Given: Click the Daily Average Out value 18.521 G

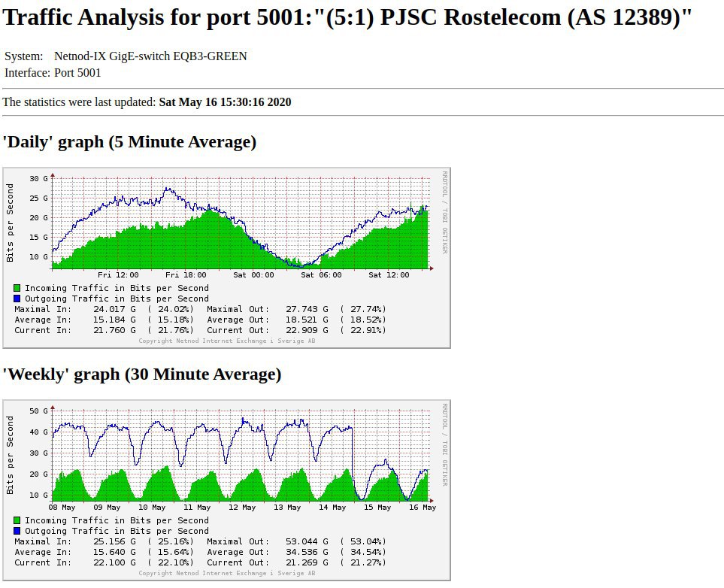Looking at the screenshot, I should click(307, 320).
